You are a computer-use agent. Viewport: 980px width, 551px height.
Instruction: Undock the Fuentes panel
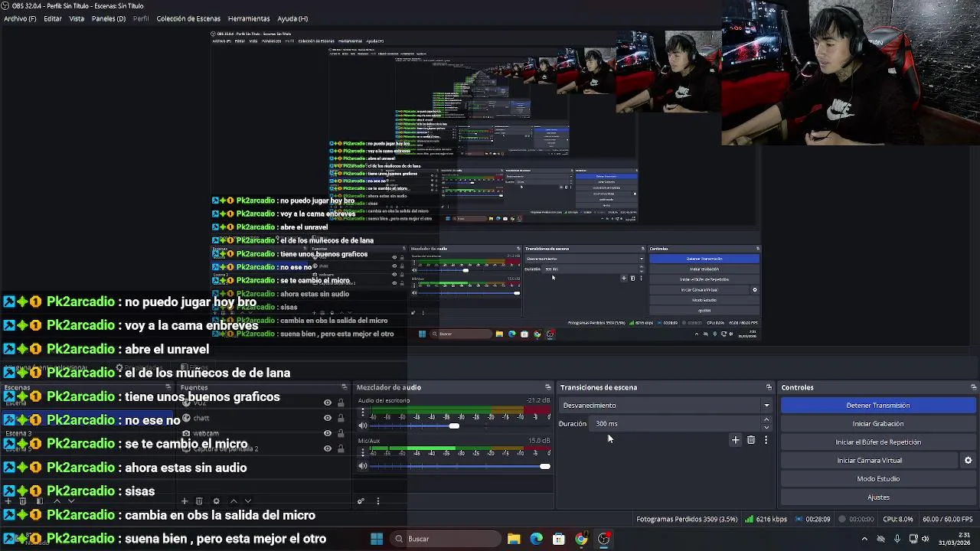(x=344, y=387)
